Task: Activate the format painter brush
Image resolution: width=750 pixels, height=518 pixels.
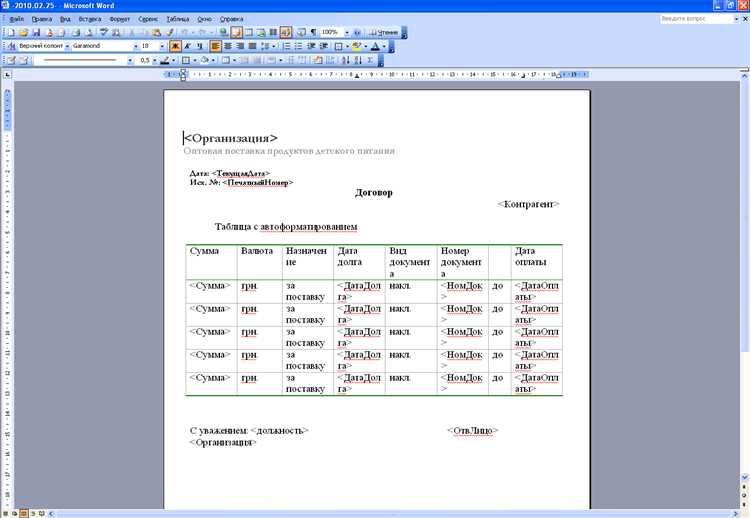Action: click(170, 33)
